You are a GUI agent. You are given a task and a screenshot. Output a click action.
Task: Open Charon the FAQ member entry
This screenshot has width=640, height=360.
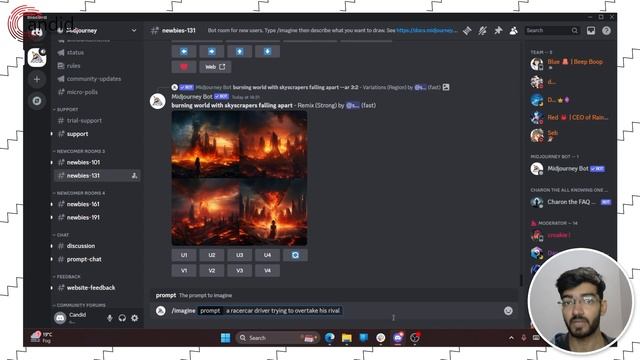(x=570, y=202)
